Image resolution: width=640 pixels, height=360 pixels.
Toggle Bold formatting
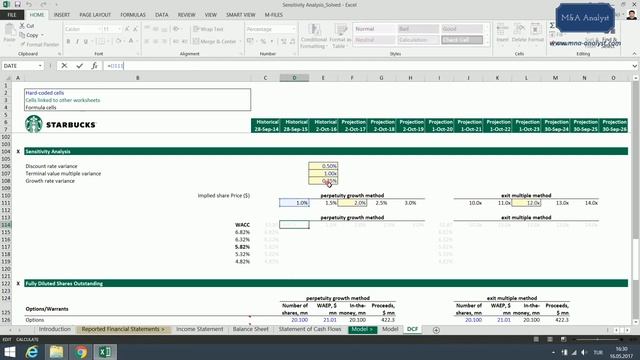point(68,41)
